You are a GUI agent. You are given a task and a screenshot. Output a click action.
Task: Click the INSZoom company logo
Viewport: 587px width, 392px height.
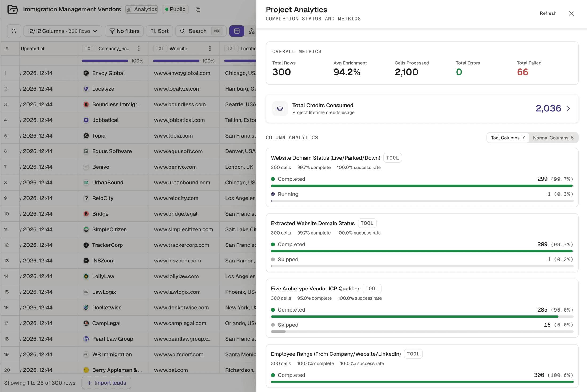pyautogui.click(x=86, y=261)
